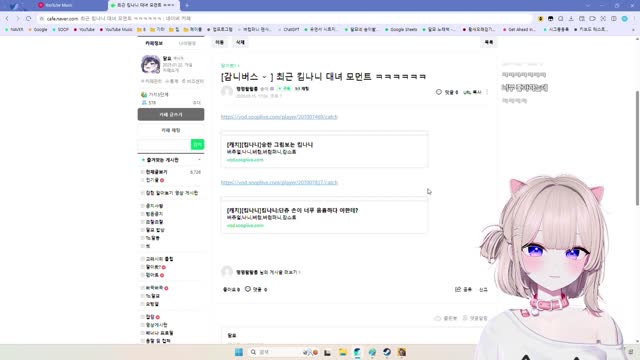This screenshot has width=640, height=360.
Task: Open the 손이 너무 preview card
Action: [x=324, y=215]
